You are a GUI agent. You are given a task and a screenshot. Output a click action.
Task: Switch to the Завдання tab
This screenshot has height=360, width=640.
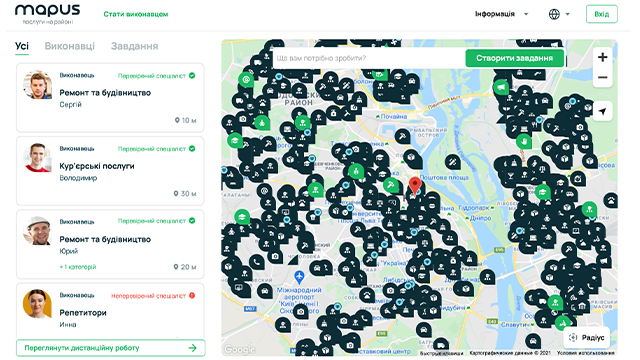[x=134, y=46]
